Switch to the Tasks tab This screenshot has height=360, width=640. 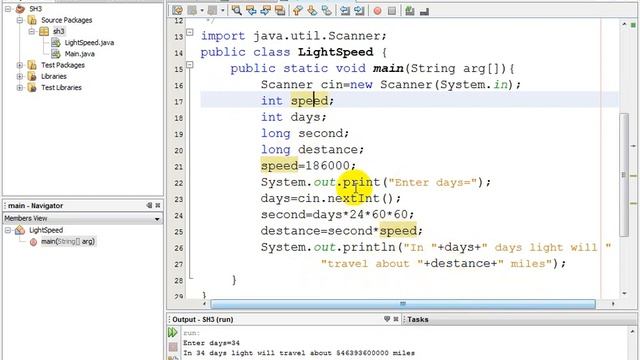[418, 319]
